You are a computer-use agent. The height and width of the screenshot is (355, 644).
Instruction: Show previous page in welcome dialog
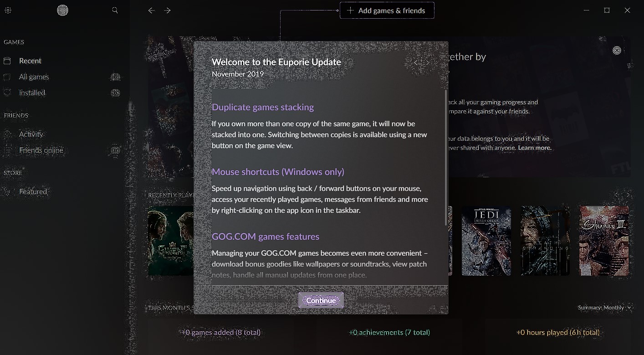point(416,62)
